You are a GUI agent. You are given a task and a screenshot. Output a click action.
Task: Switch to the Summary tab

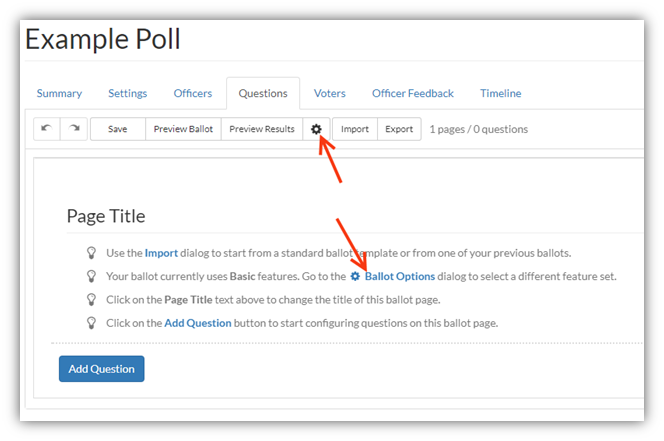[x=59, y=93]
